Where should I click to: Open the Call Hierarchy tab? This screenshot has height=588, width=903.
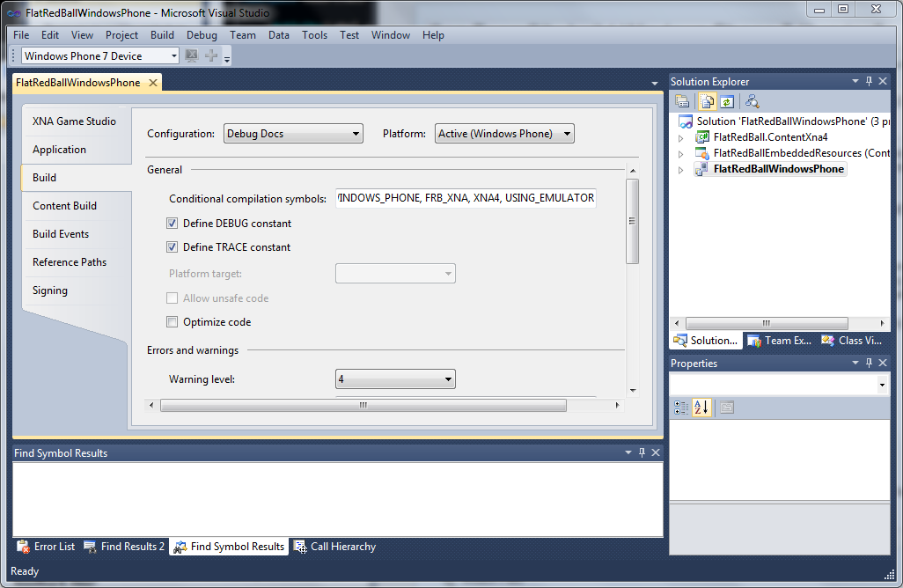tap(335, 547)
